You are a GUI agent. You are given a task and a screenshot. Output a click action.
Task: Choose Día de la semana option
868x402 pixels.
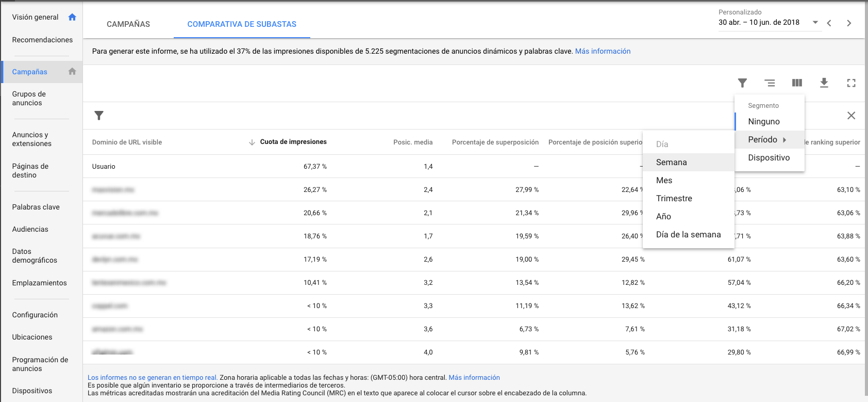(x=689, y=234)
